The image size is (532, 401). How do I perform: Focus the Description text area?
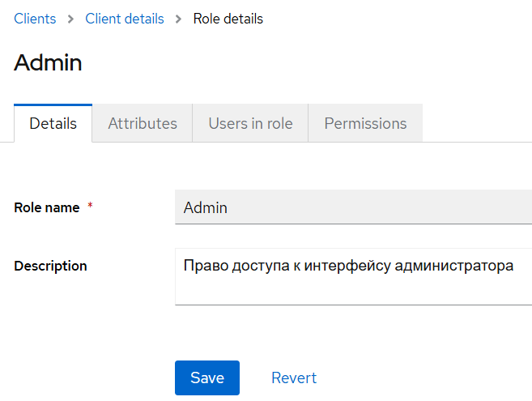(353, 288)
